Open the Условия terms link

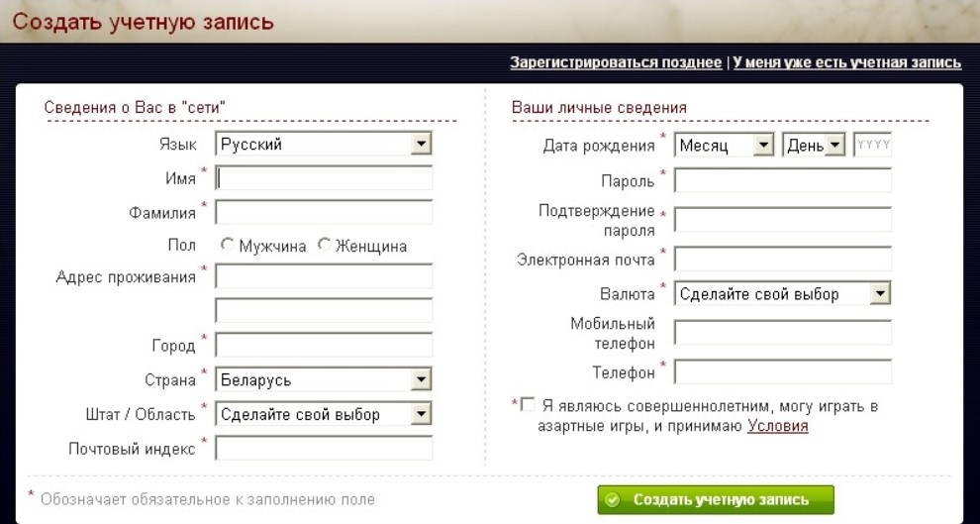pyautogui.click(x=778, y=427)
